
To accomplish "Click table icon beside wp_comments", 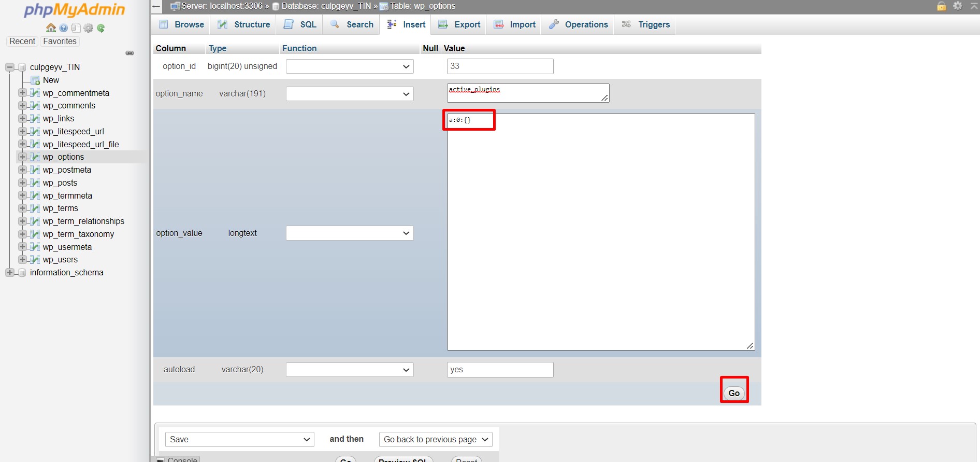I will pos(35,106).
